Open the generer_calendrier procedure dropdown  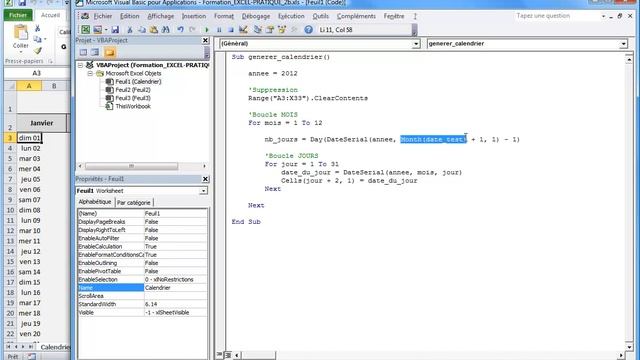pyautogui.click(x=623, y=44)
